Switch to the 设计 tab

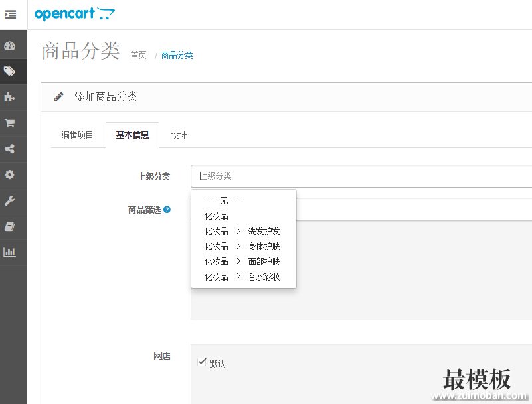click(x=179, y=135)
